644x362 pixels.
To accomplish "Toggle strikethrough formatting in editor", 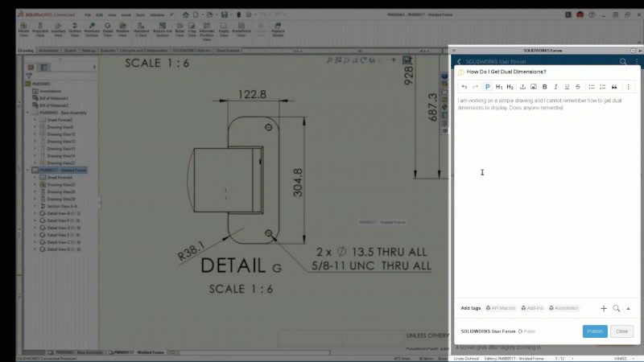I will pos(578,87).
